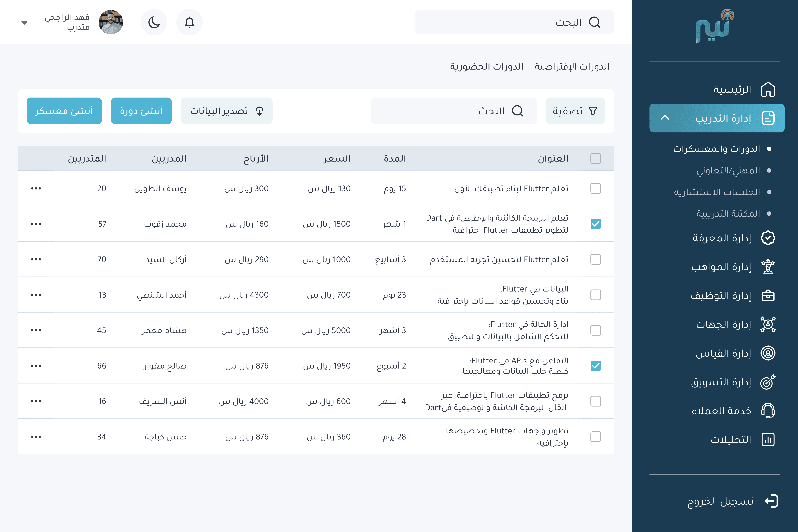Open الدورات والمعسكرات submenu item
This screenshot has width=798, height=532.
717,149
